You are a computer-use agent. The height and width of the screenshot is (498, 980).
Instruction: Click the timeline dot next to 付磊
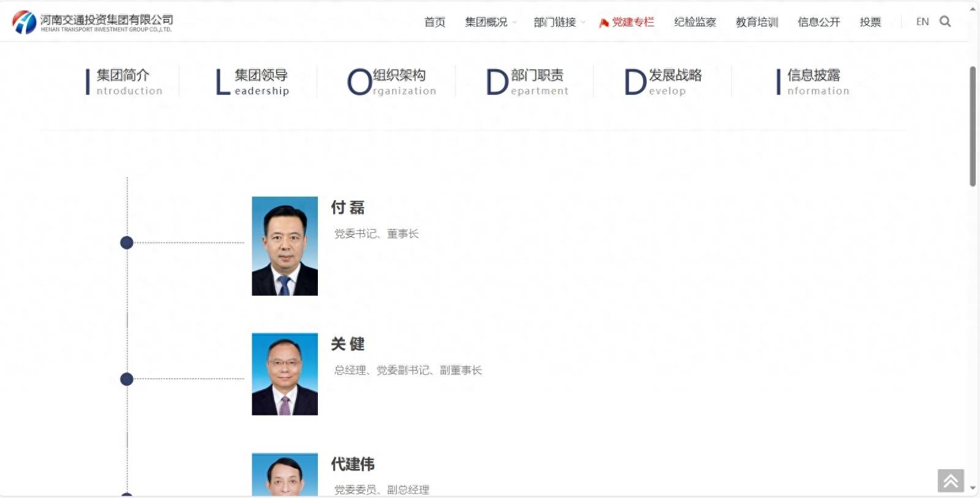point(127,243)
